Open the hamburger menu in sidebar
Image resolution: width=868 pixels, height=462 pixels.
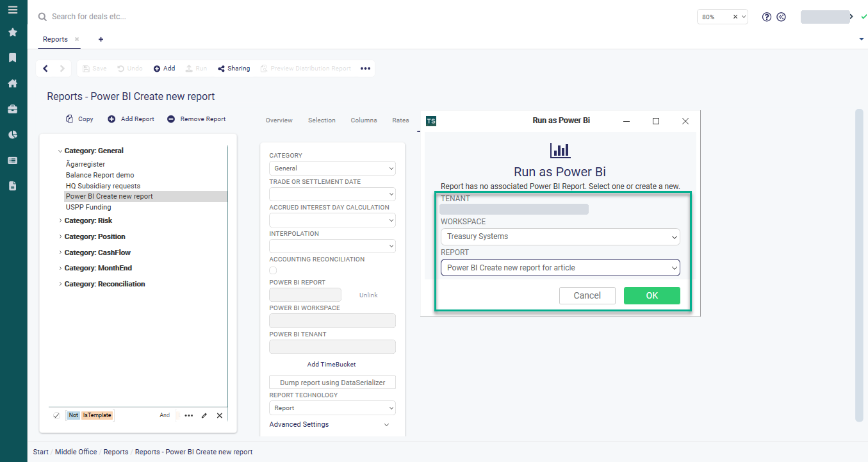[13, 10]
